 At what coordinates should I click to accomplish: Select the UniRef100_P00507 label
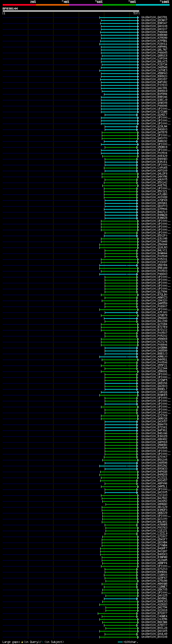click(154, 333)
